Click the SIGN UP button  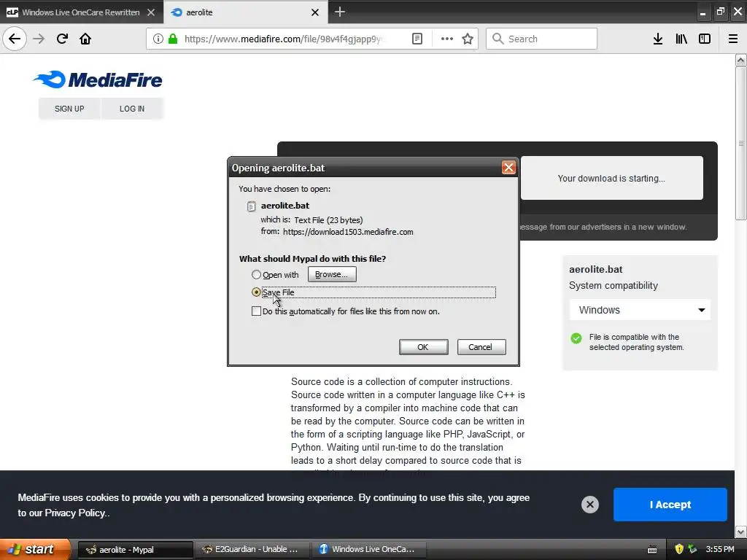point(69,109)
